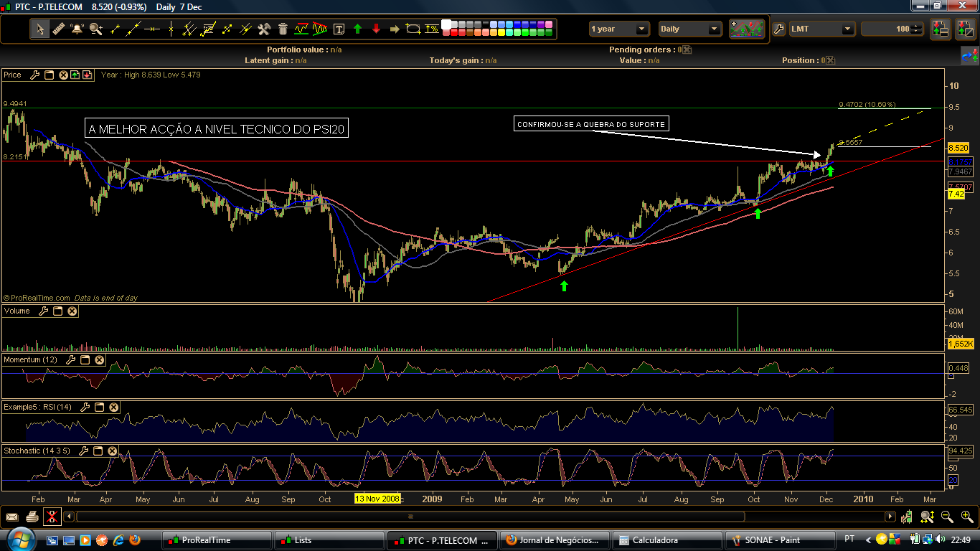Switch to Lists taskbar window
The width and height of the screenshot is (980, 551).
[x=329, y=540]
